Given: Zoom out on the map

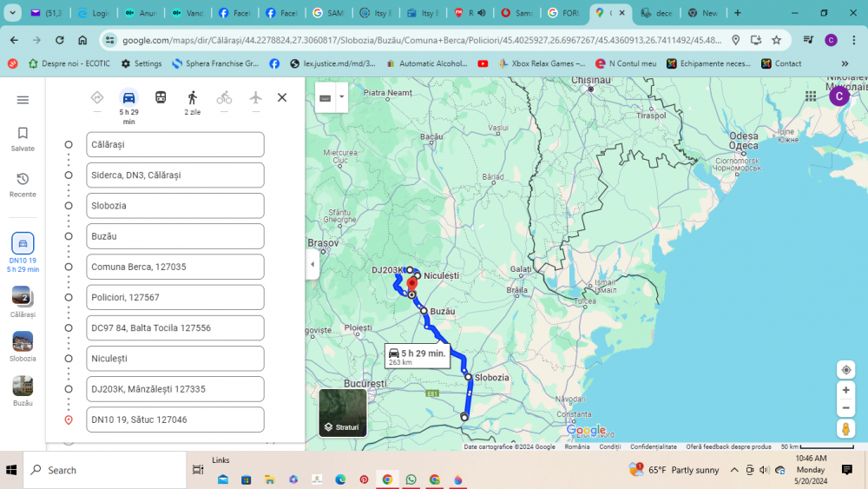Looking at the screenshot, I should click(845, 407).
